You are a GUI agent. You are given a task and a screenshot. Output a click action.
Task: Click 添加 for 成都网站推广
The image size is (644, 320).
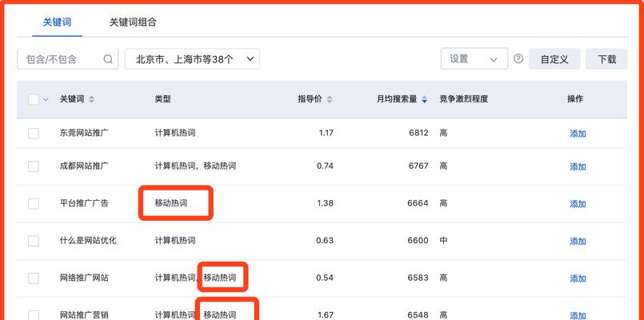578,166
